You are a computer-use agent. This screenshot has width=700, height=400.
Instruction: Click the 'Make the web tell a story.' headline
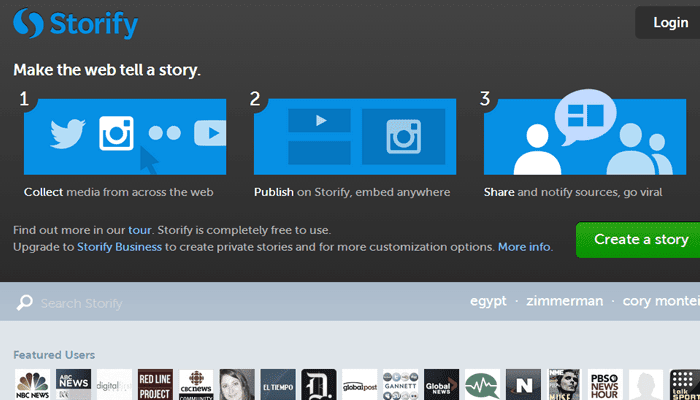[107, 70]
